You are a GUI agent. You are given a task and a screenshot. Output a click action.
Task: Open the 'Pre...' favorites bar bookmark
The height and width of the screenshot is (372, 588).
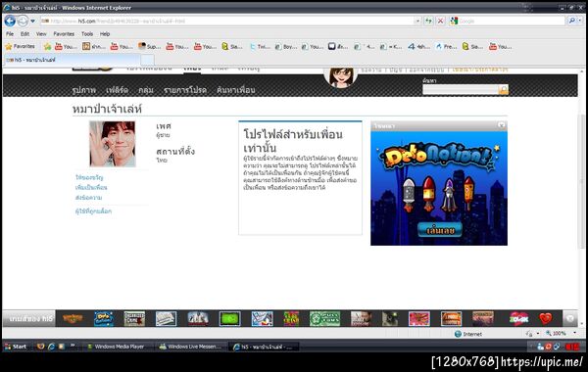coord(446,46)
